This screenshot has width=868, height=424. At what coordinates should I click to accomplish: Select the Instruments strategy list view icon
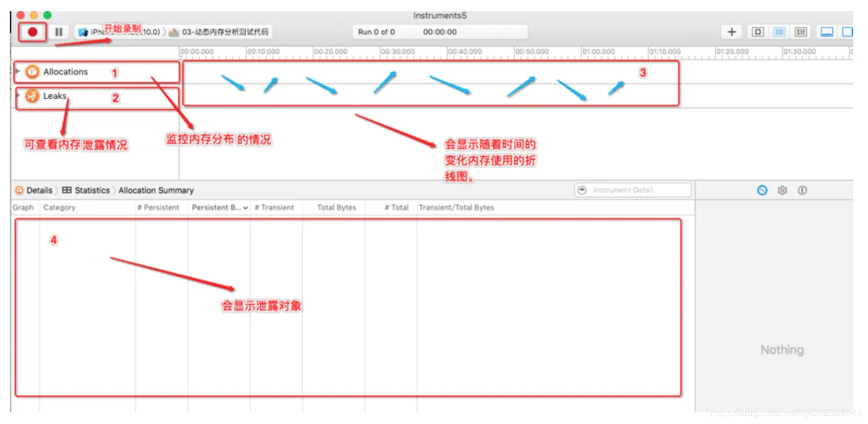780,32
